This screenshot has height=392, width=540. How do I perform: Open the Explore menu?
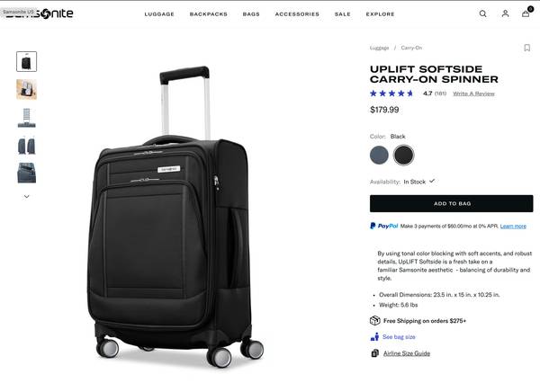[380, 14]
